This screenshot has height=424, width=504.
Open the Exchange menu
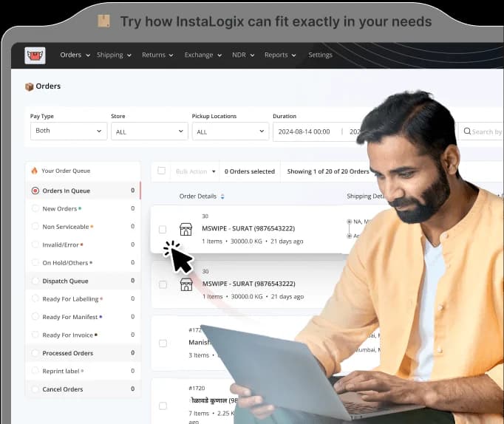tap(202, 55)
